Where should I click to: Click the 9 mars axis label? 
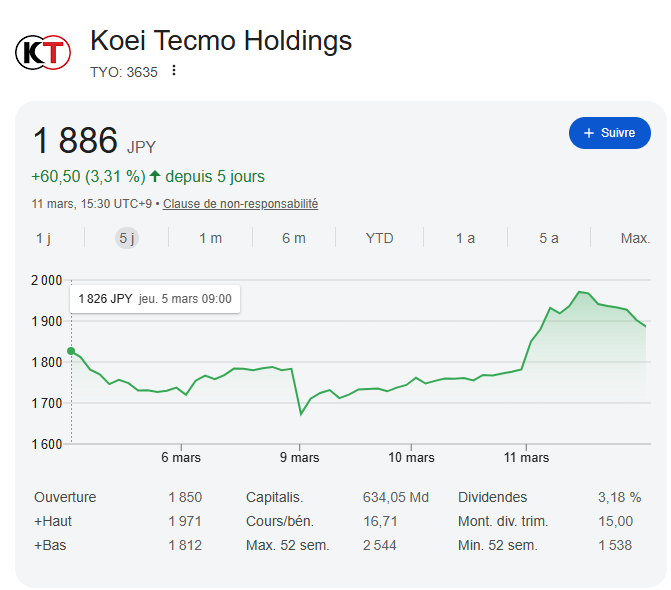click(300, 457)
